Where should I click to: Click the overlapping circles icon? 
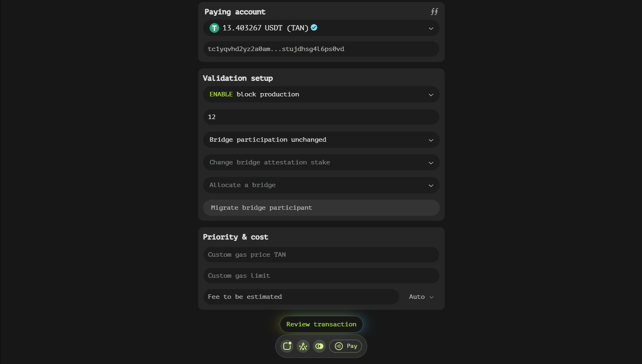point(319,346)
